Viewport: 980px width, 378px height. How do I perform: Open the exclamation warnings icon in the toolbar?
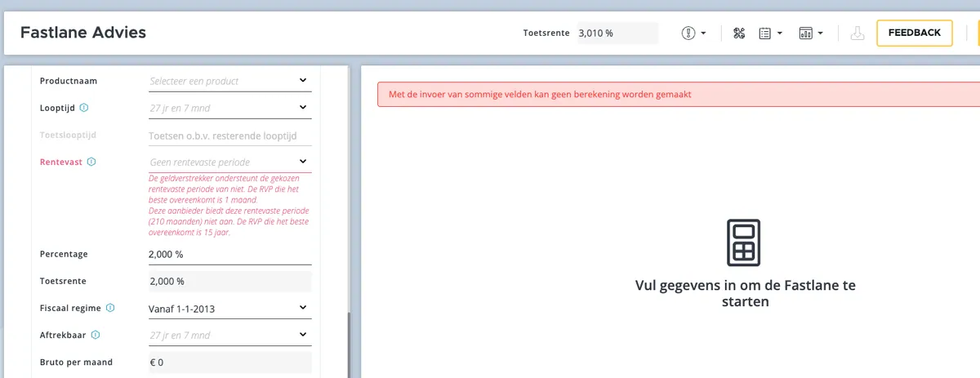tap(688, 33)
